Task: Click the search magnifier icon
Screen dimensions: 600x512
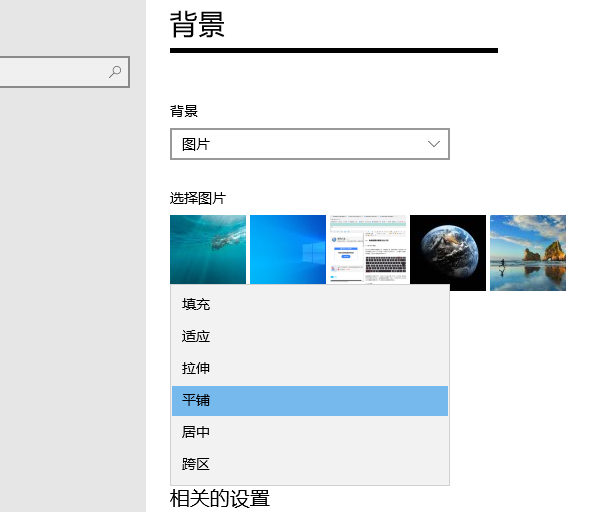Action: point(115,72)
